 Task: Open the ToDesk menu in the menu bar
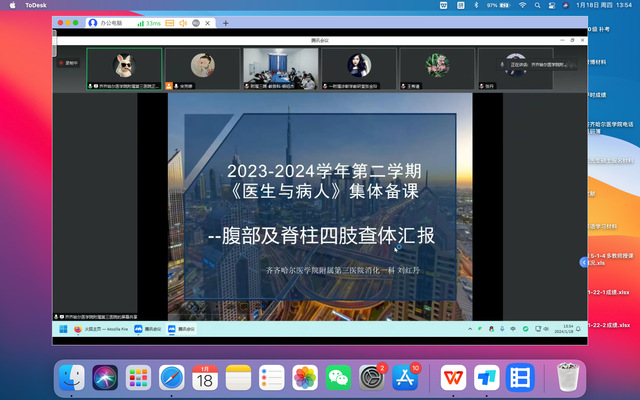click(x=36, y=6)
